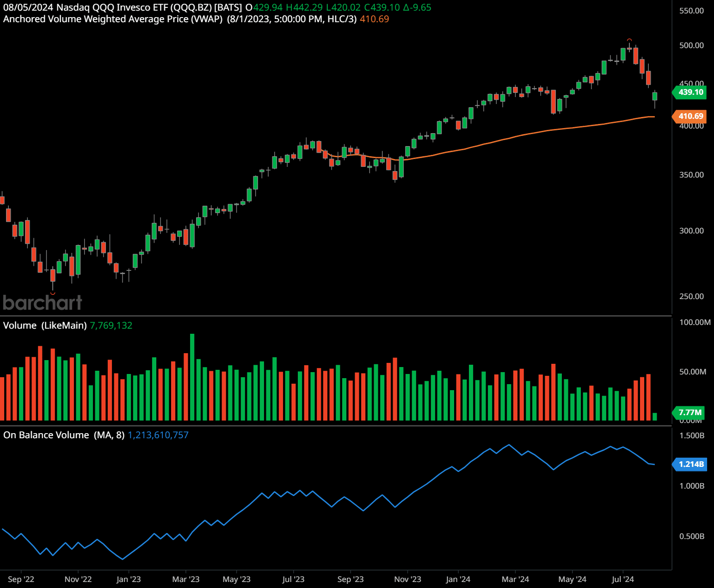This screenshot has width=714, height=588.
Task: Click the close price C439.10
Action: pos(382,7)
